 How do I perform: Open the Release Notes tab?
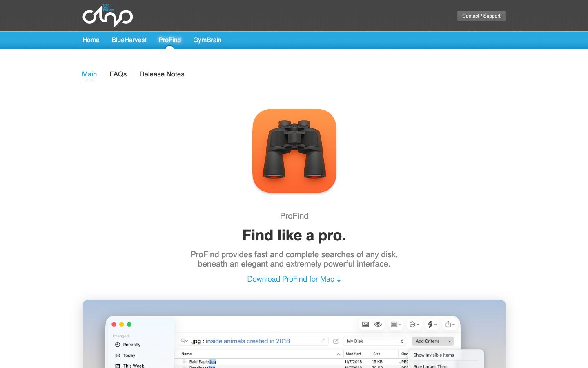click(162, 74)
